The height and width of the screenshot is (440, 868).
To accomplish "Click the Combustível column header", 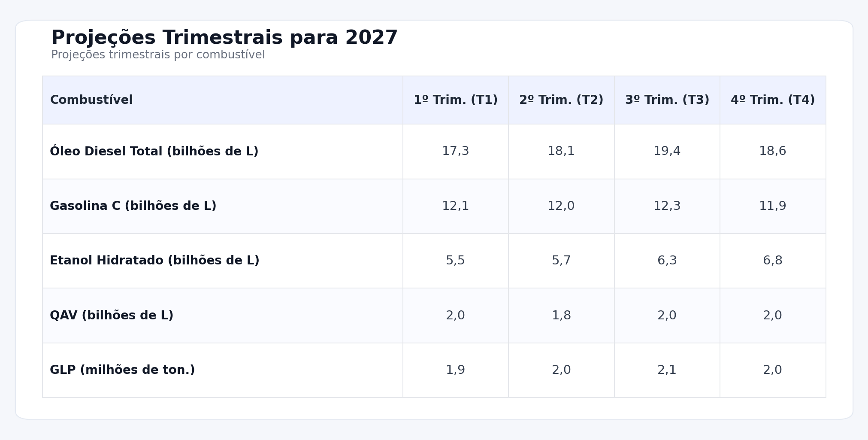I will [x=91, y=100].
